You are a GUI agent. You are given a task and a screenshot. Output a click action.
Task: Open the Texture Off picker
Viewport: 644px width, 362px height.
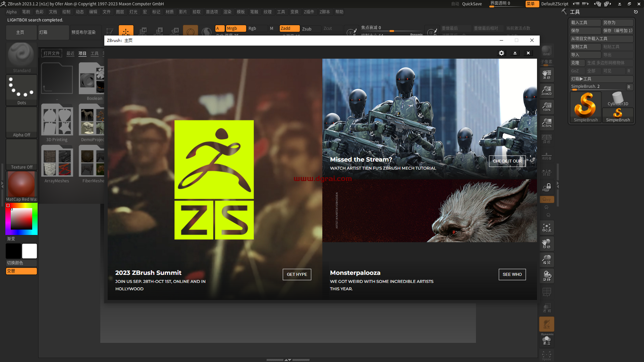(x=21, y=154)
